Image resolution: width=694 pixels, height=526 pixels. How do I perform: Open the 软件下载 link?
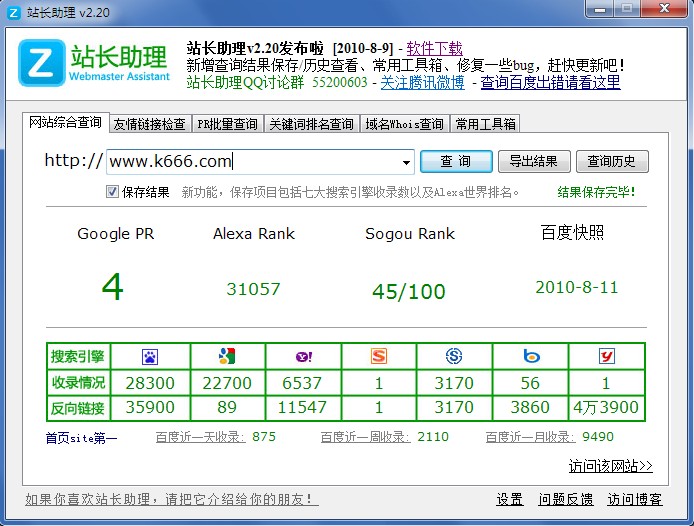435,48
